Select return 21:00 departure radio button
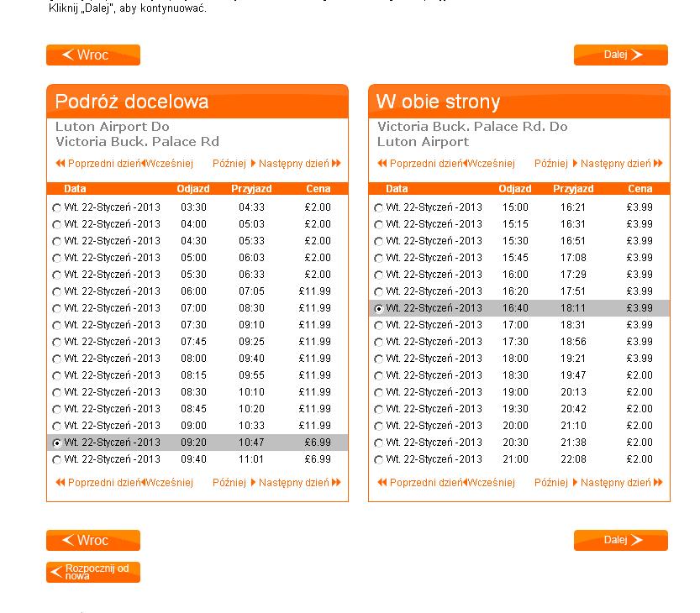The width and height of the screenshot is (700, 613). [x=378, y=460]
